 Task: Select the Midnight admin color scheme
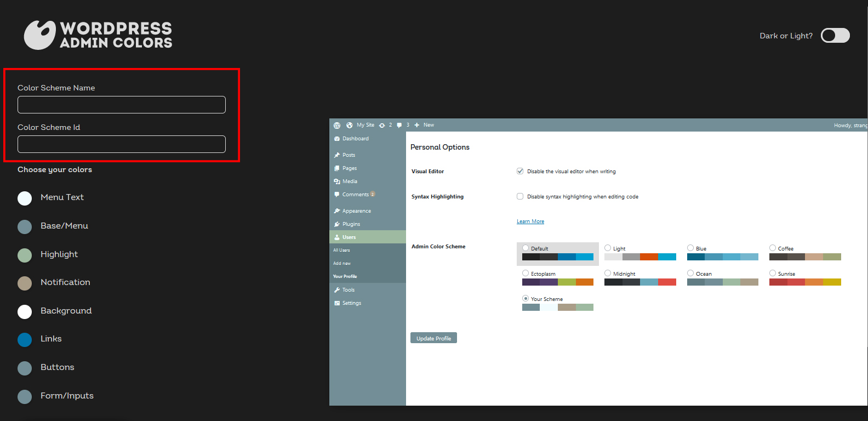pos(608,273)
